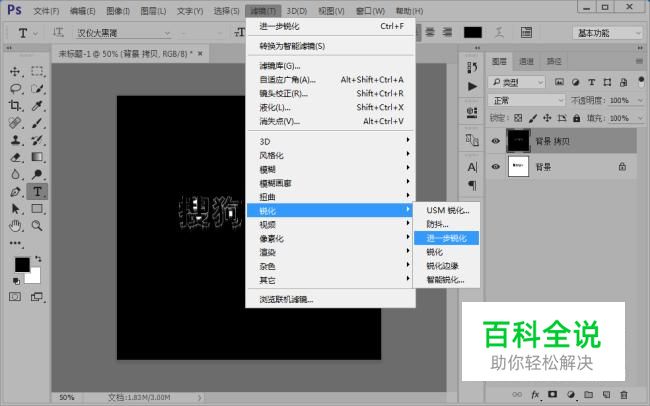Select the Dodge tool
Image resolution: width=650 pixels, height=406 pixels.
tap(37, 174)
